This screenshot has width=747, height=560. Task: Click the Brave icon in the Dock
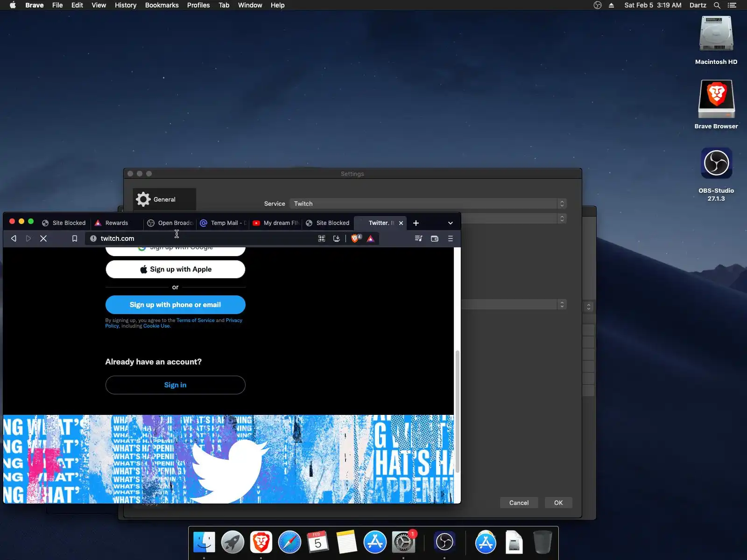point(261,542)
